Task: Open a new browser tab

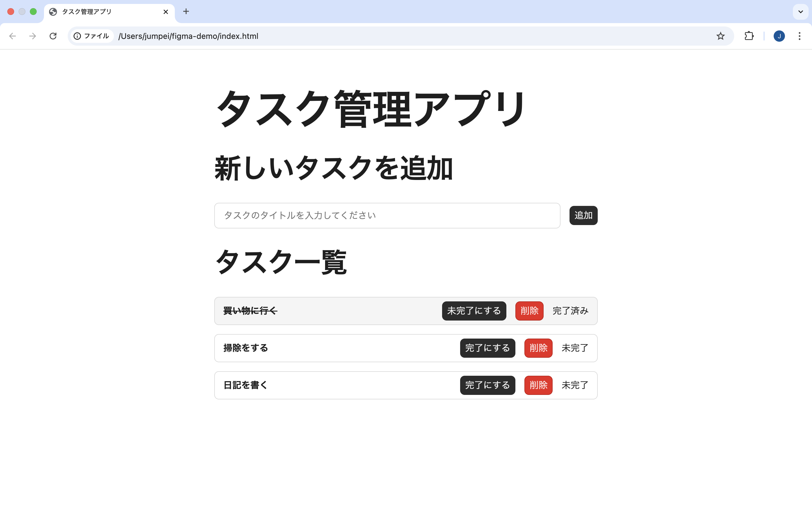Action: click(x=186, y=11)
